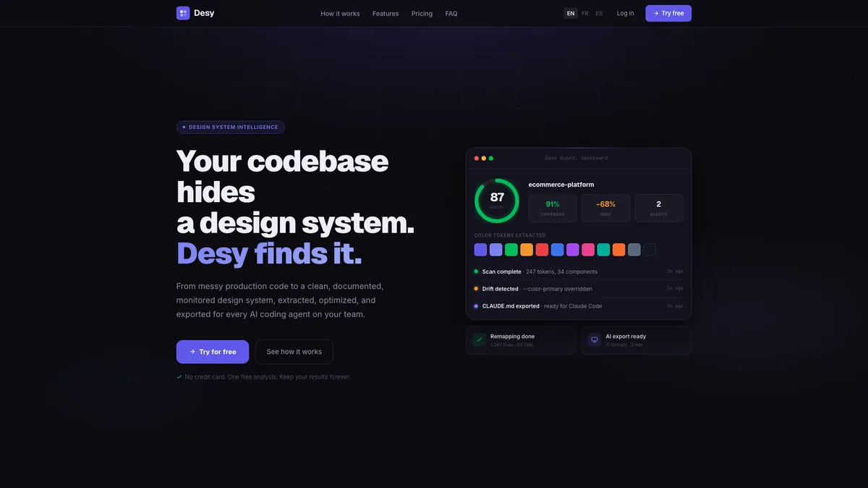868x488 pixels.
Task: Pick the blue color token swatch
Action: 557,250
